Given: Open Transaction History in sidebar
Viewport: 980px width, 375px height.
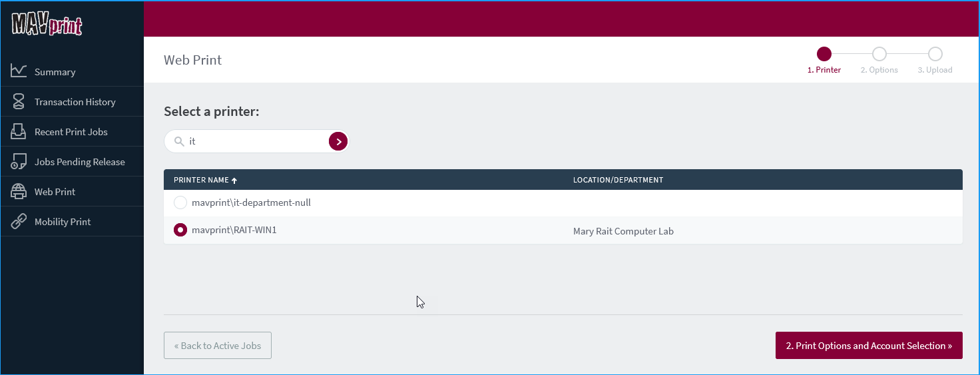Looking at the screenshot, I should click(x=75, y=102).
